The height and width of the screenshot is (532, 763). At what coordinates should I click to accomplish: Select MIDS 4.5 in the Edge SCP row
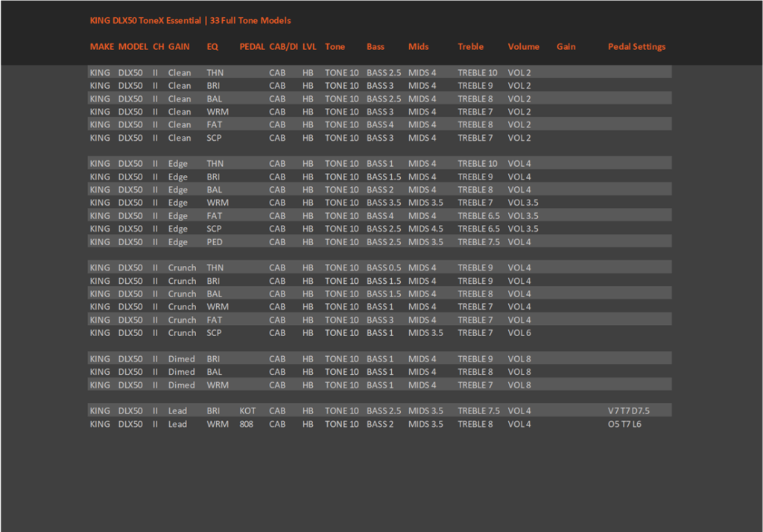(425, 229)
